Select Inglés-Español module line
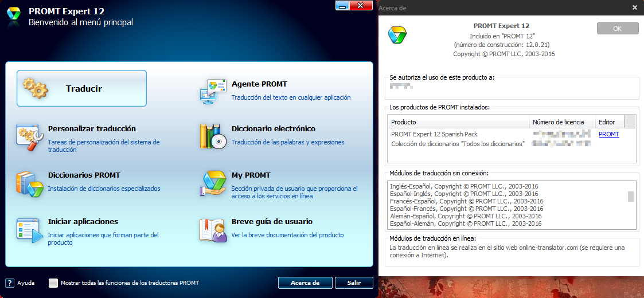This screenshot has width=644, height=298. pos(464,186)
